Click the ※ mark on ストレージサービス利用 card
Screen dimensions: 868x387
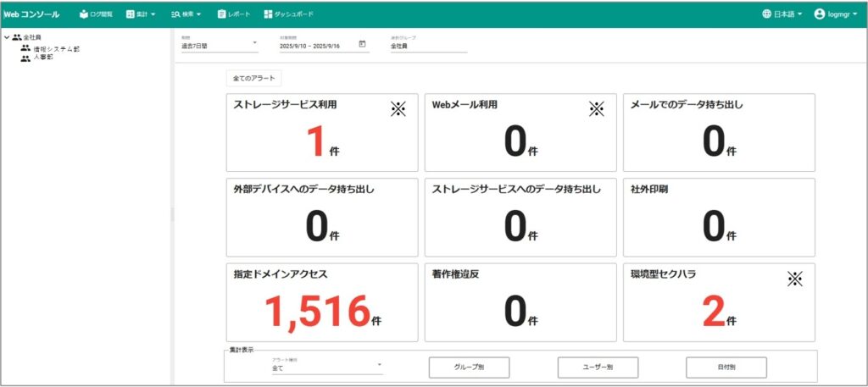coord(398,108)
